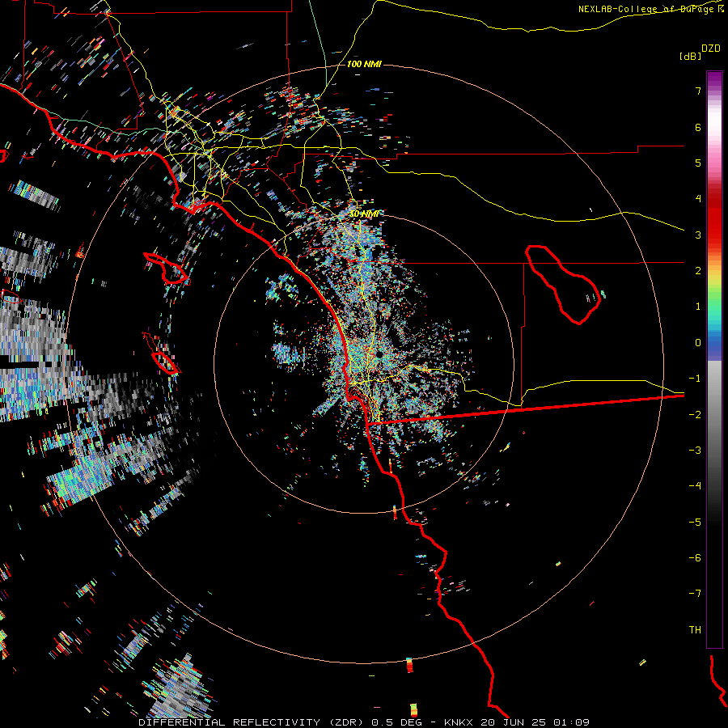
Task: Click the 0 value on color scale
Action: pos(698,343)
